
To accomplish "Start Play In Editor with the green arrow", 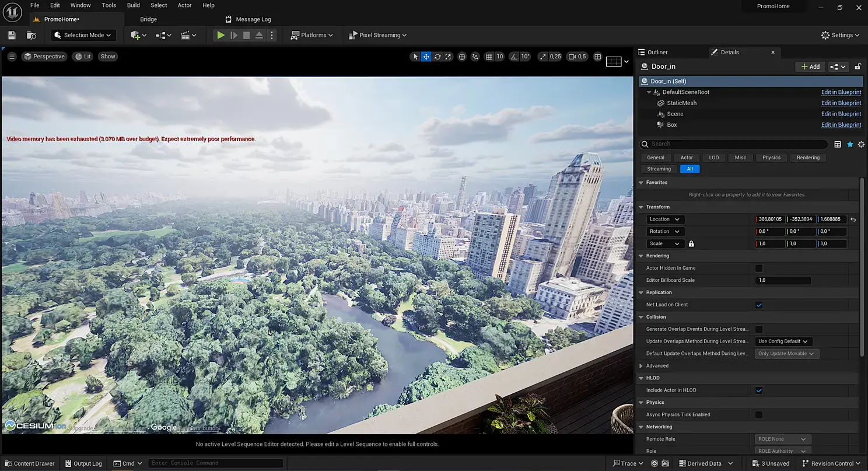I will click(220, 35).
